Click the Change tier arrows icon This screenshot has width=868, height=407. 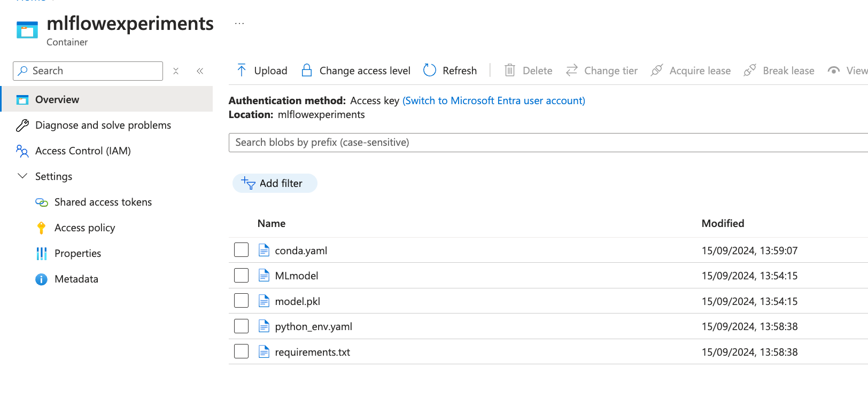pyautogui.click(x=572, y=71)
